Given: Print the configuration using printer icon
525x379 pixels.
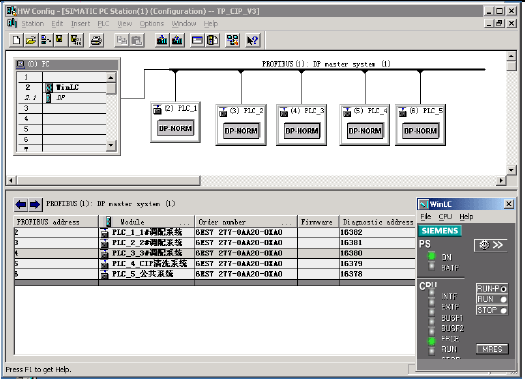Looking at the screenshot, I should point(96,41).
